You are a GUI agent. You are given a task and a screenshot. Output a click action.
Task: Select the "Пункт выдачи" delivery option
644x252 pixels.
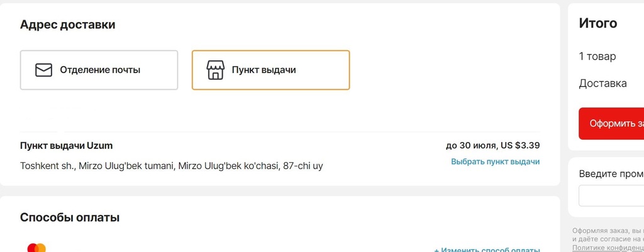(270, 70)
